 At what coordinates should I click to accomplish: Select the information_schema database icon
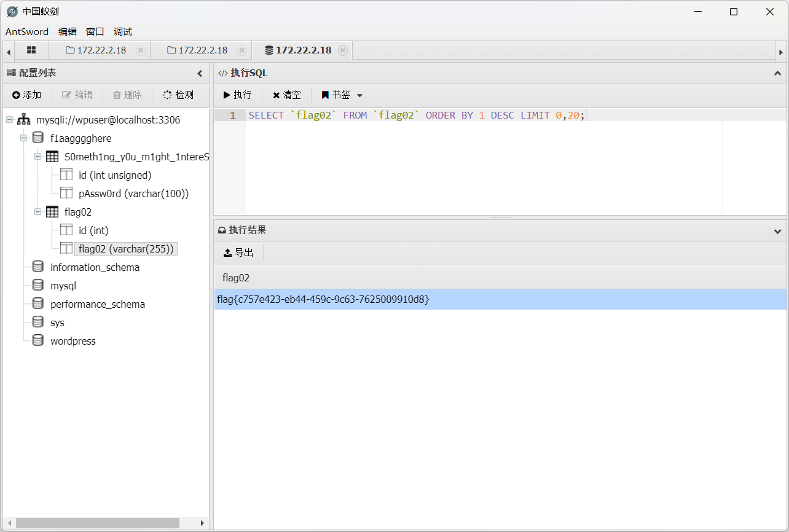pos(38,267)
